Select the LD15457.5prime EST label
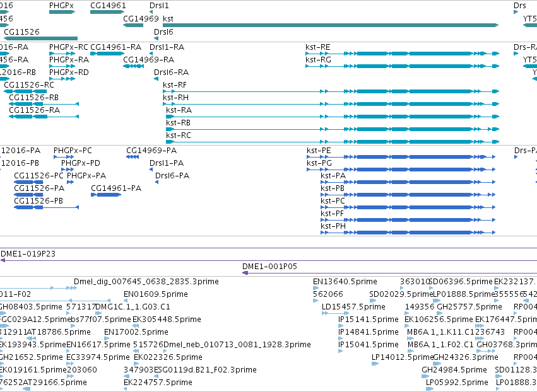Viewport: 537px width, 392px height. (x=353, y=307)
